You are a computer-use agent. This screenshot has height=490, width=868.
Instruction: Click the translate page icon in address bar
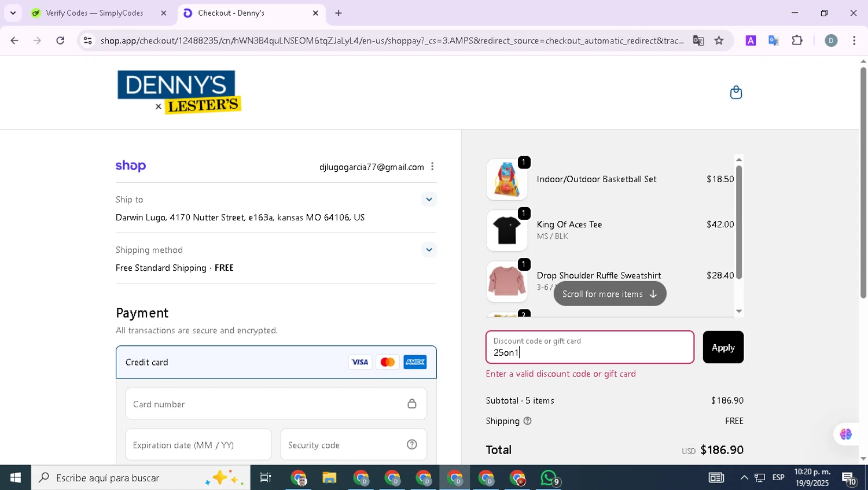pos(698,40)
